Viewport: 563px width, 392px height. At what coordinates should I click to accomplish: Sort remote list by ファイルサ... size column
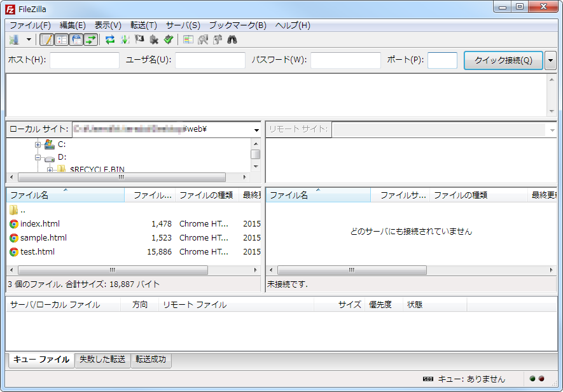[x=400, y=195]
